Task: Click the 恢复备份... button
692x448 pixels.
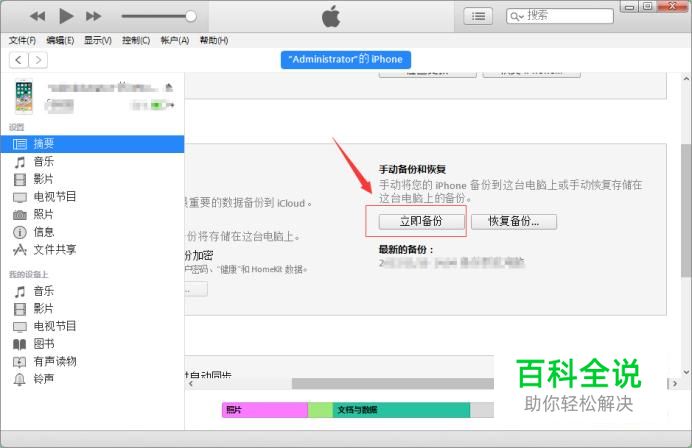Action: [x=514, y=222]
